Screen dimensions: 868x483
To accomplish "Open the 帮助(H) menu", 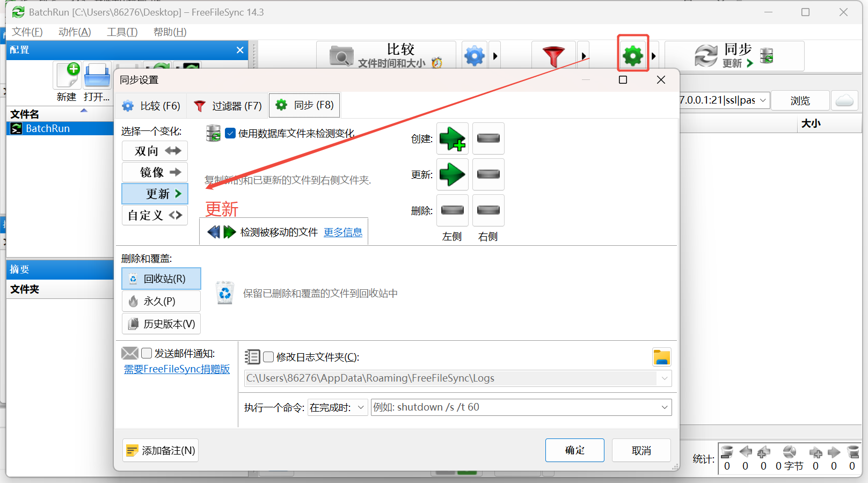I will (170, 32).
